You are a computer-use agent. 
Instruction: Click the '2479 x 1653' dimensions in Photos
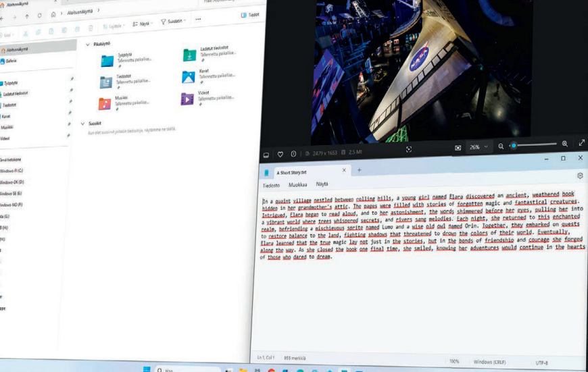324,153
